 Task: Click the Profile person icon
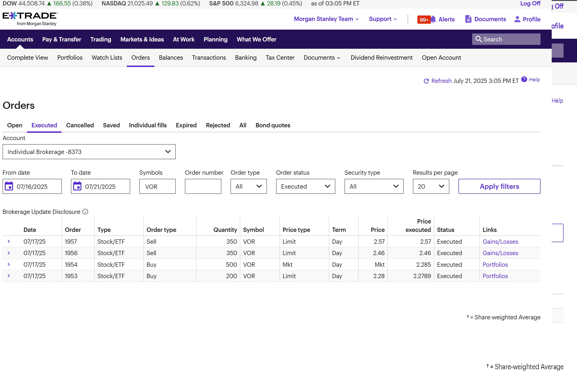tap(517, 19)
